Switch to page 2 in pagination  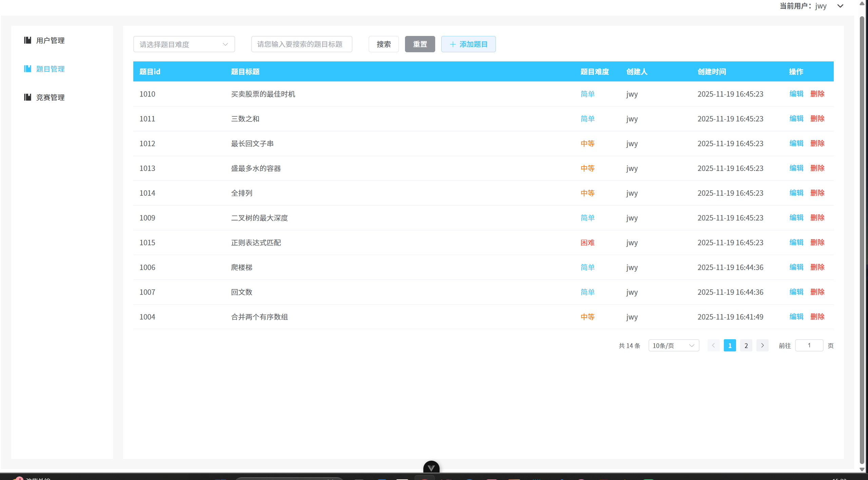[746, 345]
